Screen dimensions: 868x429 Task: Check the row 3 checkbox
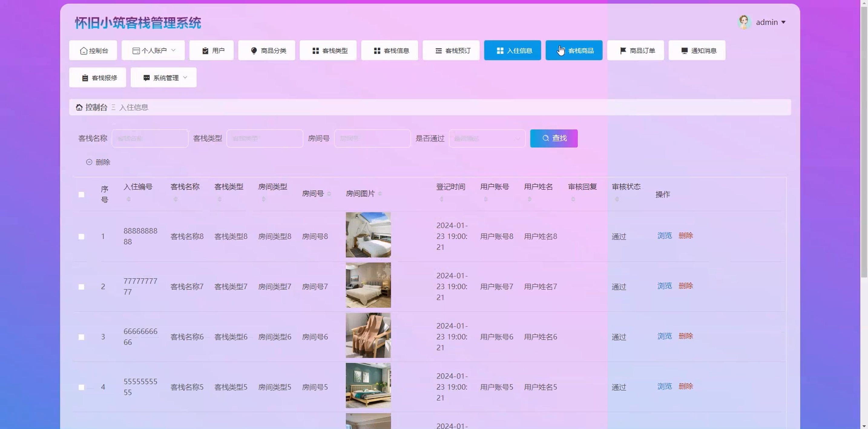81,337
